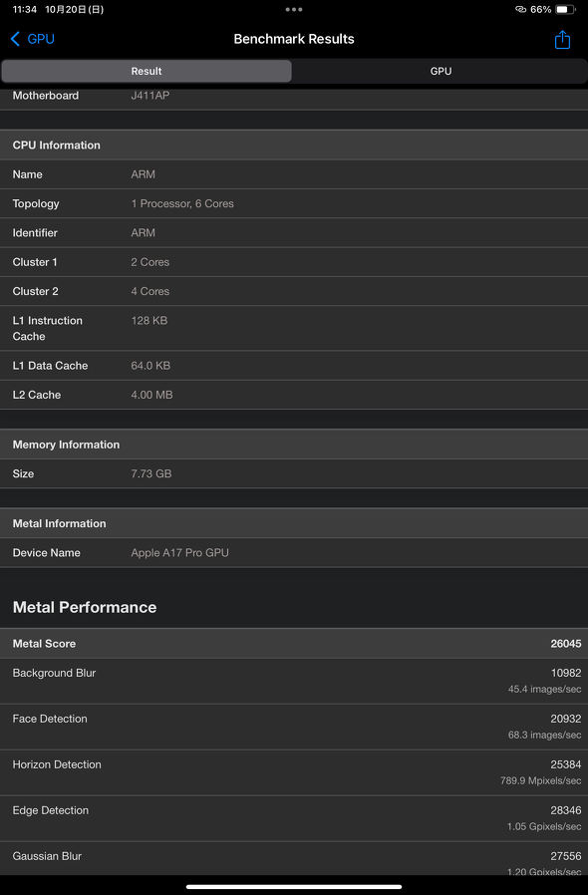The width and height of the screenshot is (588, 895).
Task: Tap the Background Blur result row
Action: pyautogui.click(x=294, y=681)
